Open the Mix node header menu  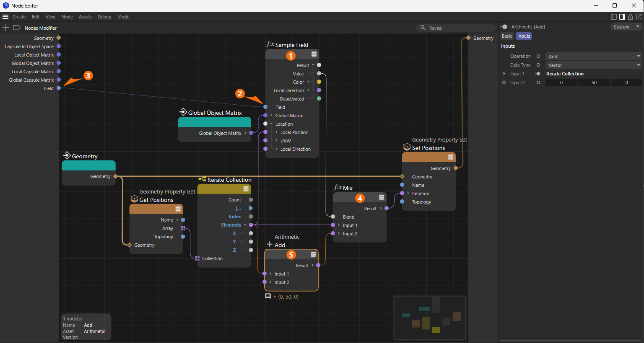tap(381, 197)
